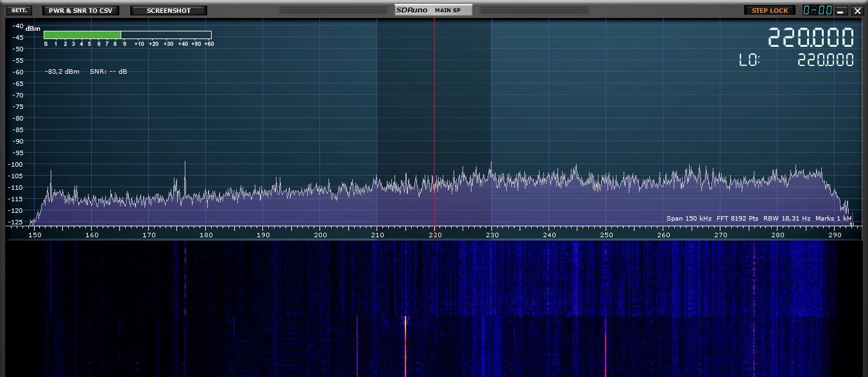Click the -83,2 dBm power reading

(62, 71)
